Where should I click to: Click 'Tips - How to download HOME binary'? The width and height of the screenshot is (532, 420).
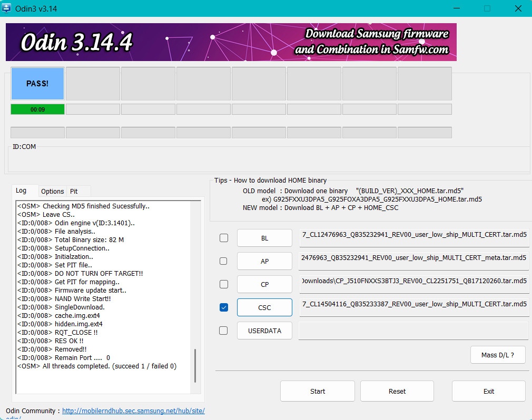point(270,181)
